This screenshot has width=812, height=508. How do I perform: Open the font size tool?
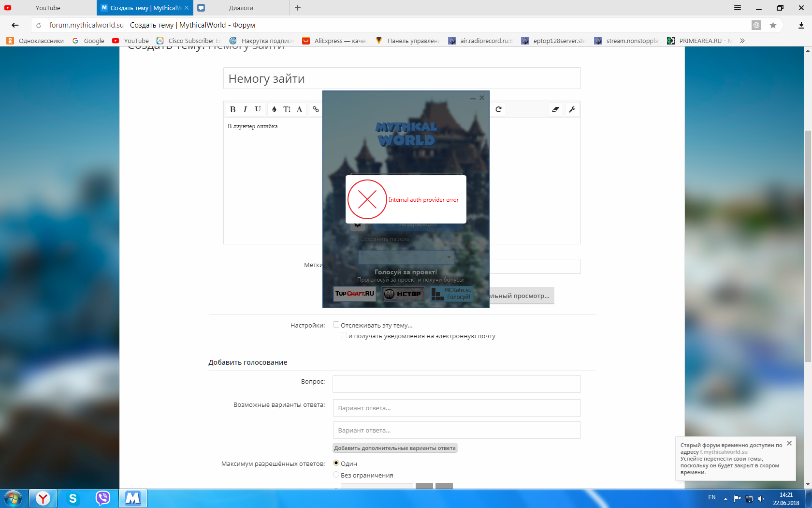(x=287, y=109)
